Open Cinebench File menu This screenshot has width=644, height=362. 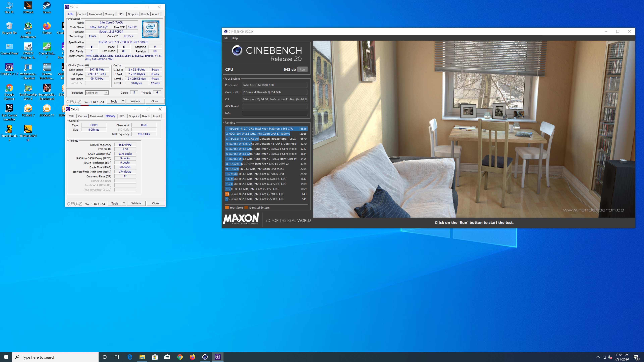point(226,38)
